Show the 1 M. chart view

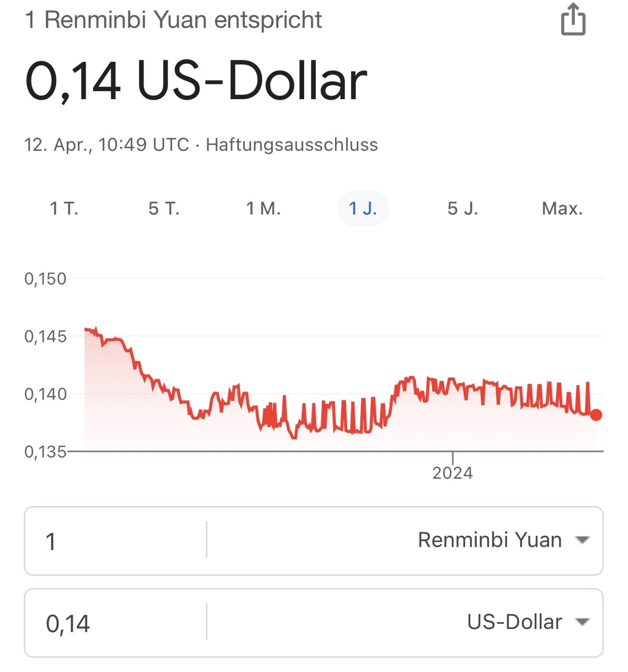[x=263, y=209]
